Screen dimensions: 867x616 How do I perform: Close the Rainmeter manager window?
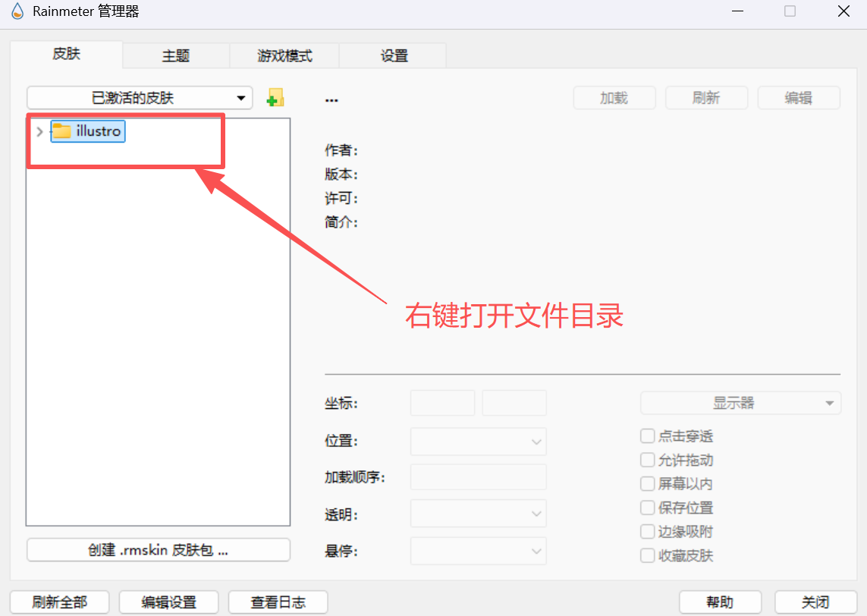(x=843, y=11)
